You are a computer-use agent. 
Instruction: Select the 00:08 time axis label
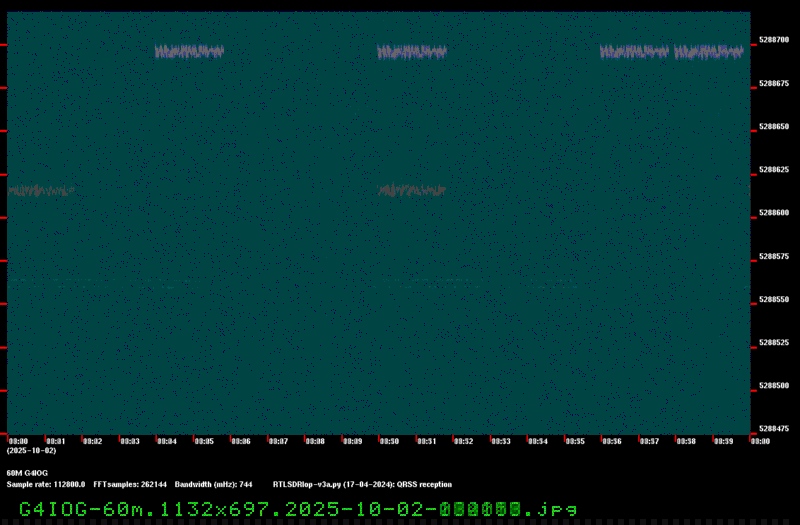click(x=315, y=441)
